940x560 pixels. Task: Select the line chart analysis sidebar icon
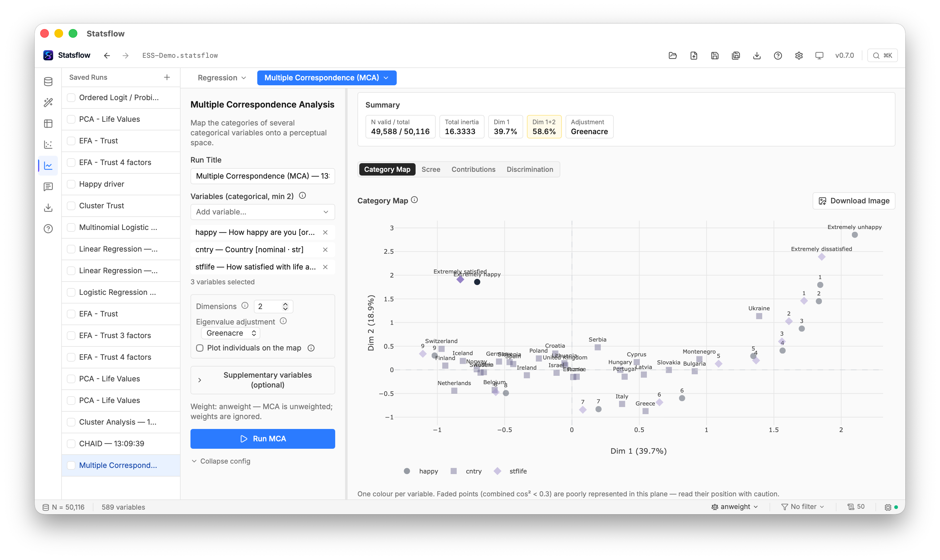(x=48, y=166)
